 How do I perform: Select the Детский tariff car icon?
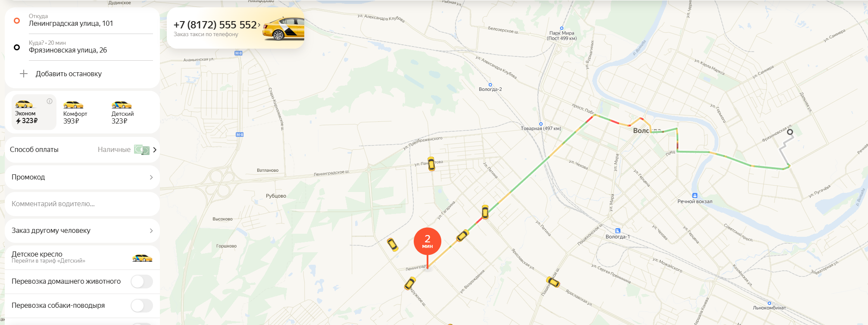coord(122,105)
